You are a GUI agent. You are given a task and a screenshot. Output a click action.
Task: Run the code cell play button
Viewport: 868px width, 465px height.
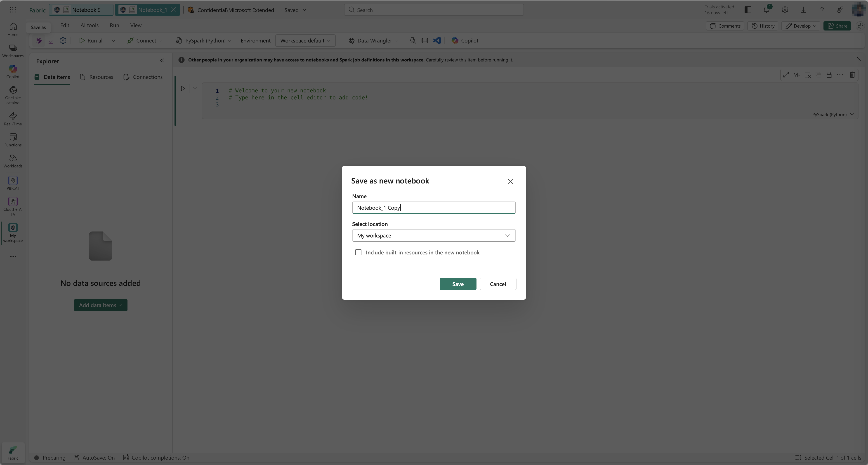183,89
